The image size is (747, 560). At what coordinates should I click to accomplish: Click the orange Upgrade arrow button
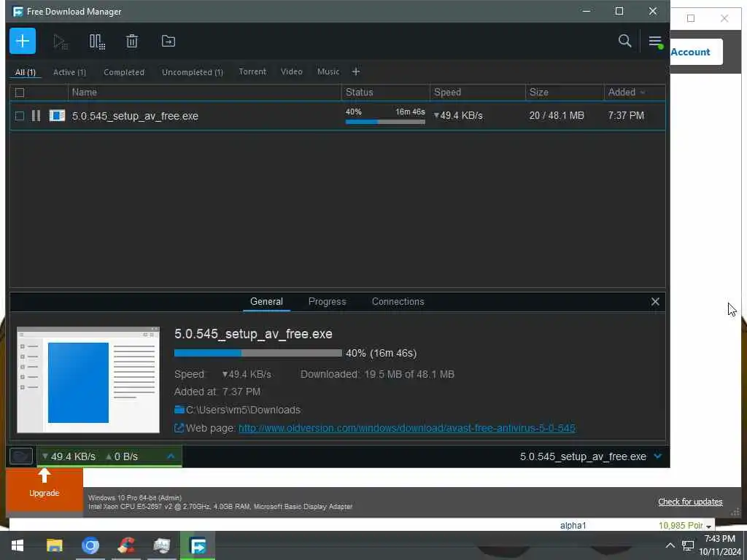coord(44,489)
